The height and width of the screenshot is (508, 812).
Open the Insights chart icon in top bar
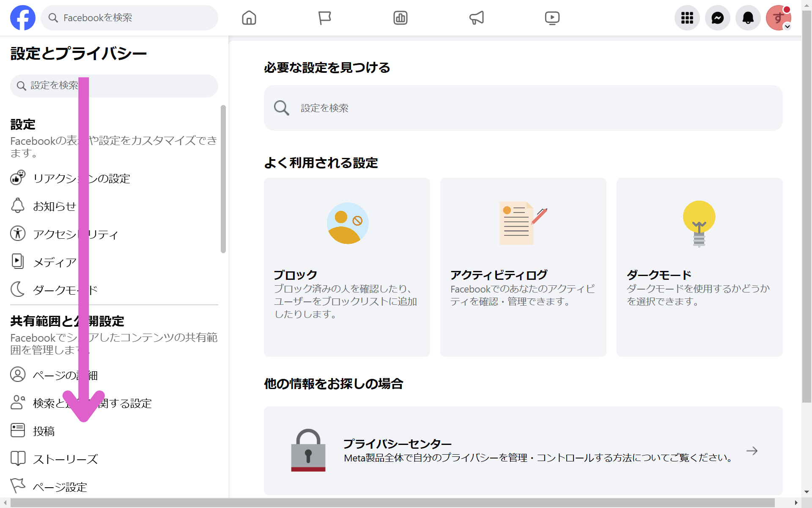click(x=400, y=18)
